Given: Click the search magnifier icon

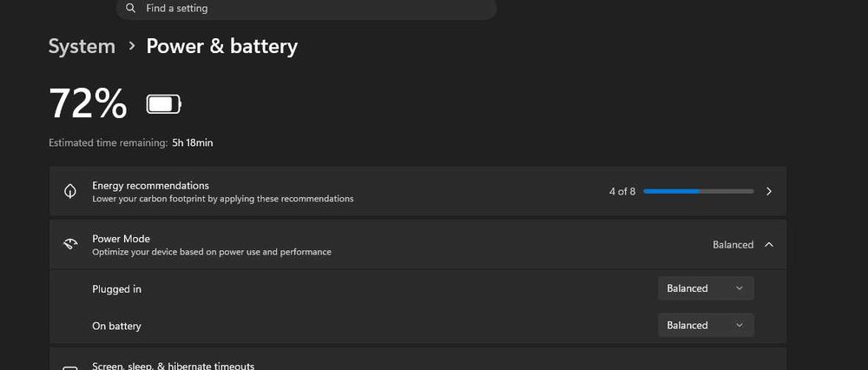Looking at the screenshot, I should (x=131, y=9).
